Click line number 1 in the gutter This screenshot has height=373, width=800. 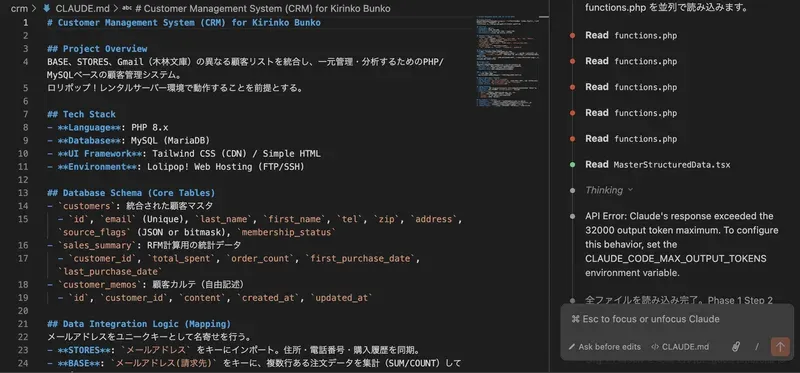[26, 22]
